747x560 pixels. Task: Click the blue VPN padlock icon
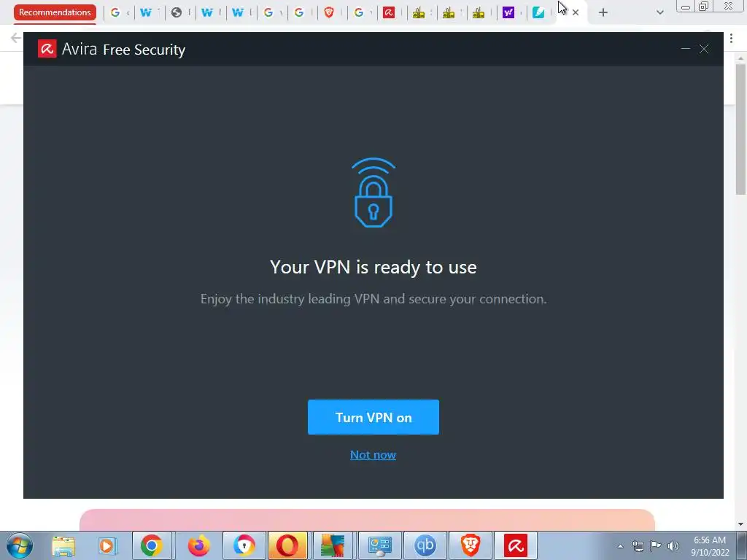373,192
